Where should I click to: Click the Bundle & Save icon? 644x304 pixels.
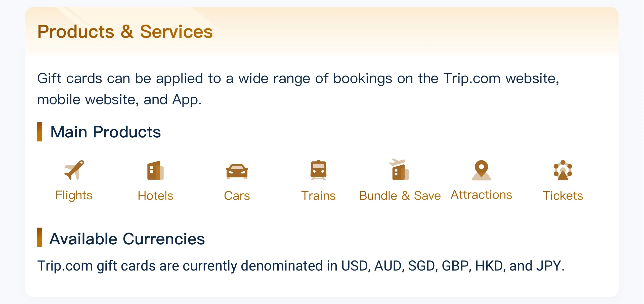[399, 170]
